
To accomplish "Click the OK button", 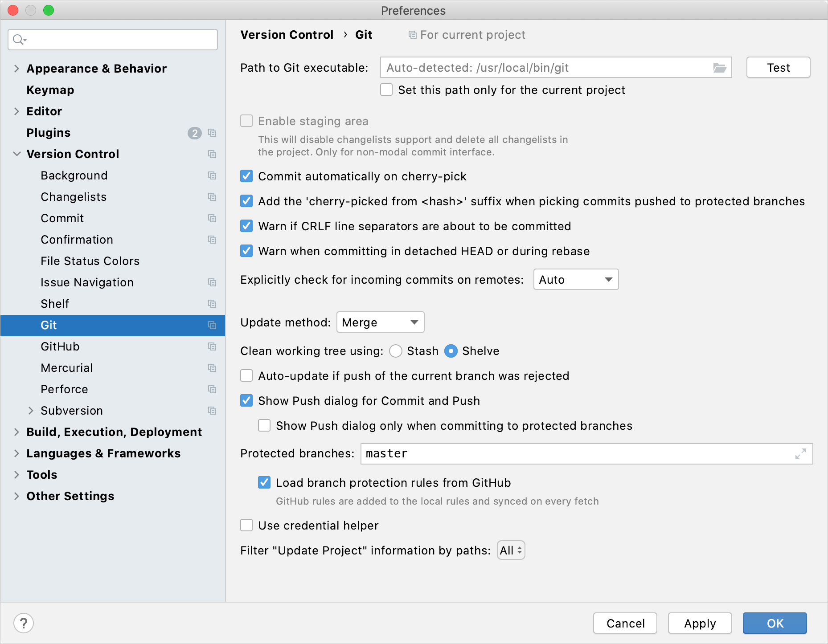I will (x=775, y=623).
